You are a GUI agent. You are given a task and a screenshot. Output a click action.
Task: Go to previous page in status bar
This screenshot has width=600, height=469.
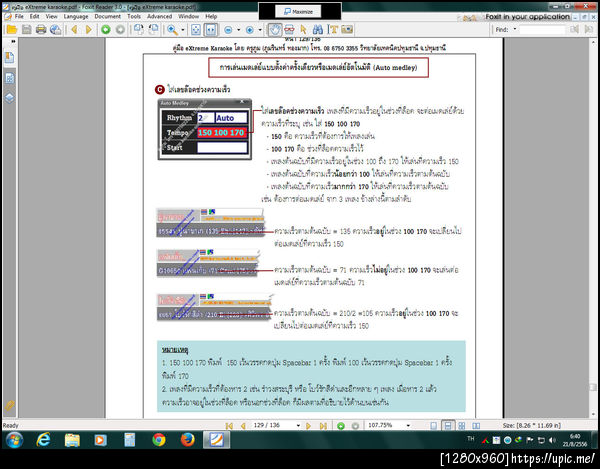(x=243, y=426)
